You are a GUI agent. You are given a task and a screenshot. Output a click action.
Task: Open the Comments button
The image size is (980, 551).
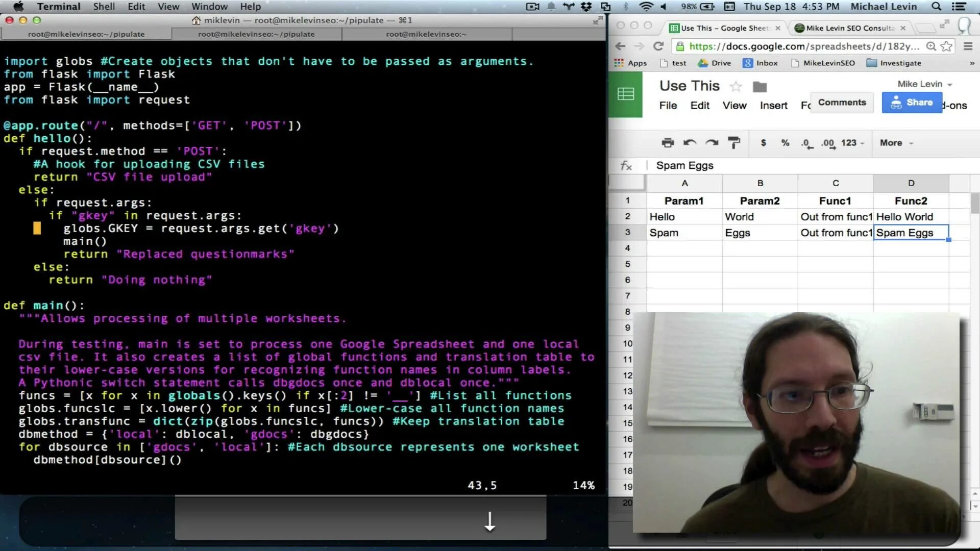click(842, 103)
